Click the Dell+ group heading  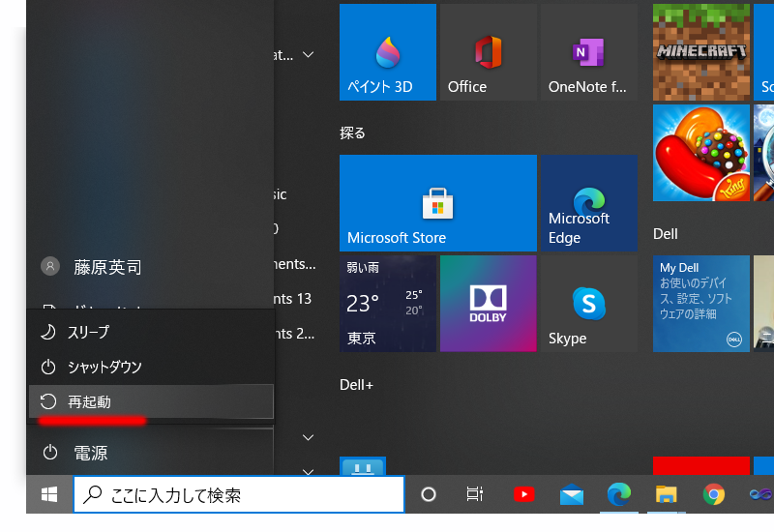coord(356,385)
